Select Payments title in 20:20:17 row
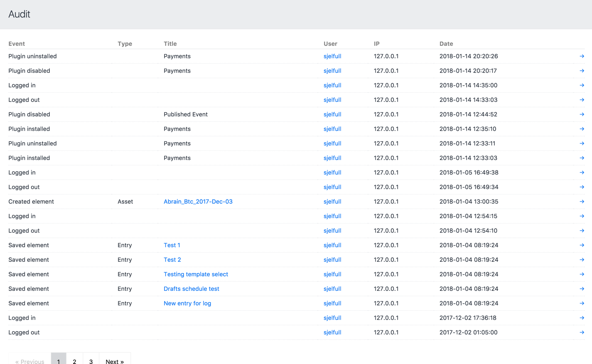 pos(177,71)
